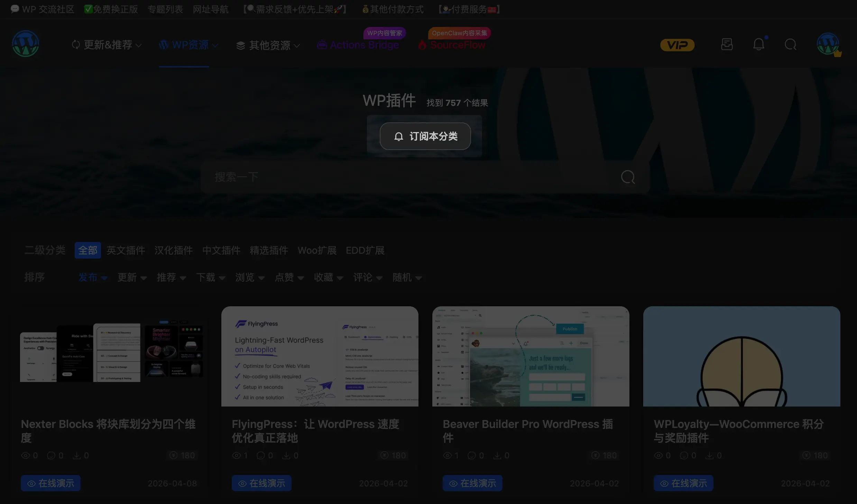Open the notifications bell in header
This screenshot has height=504, width=857.
click(759, 44)
